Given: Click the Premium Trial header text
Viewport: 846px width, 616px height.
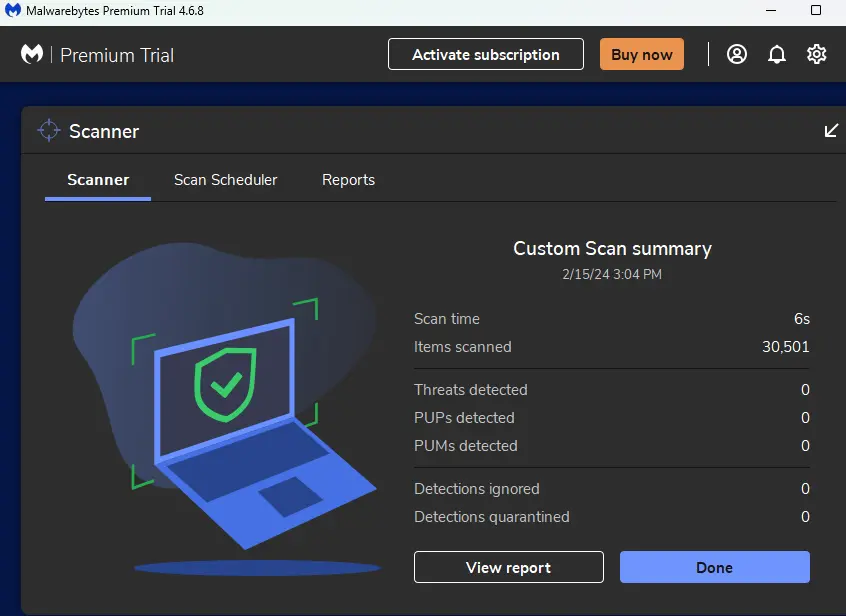Looking at the screenshot, I should pyautogui.click(x=117, y=55).
